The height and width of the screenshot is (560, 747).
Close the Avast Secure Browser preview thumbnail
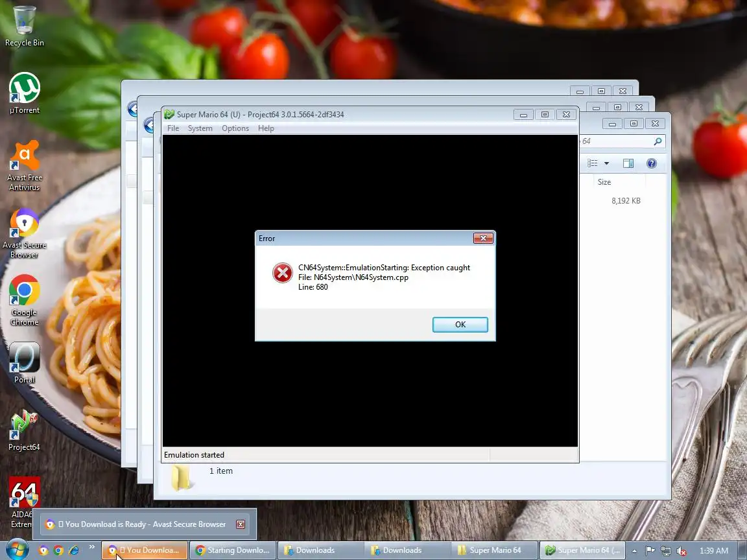241,524
